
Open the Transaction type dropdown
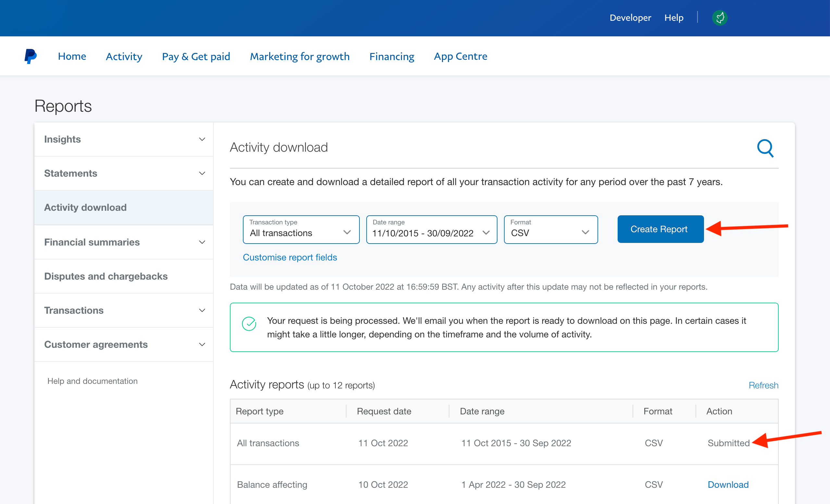(301, 229)
